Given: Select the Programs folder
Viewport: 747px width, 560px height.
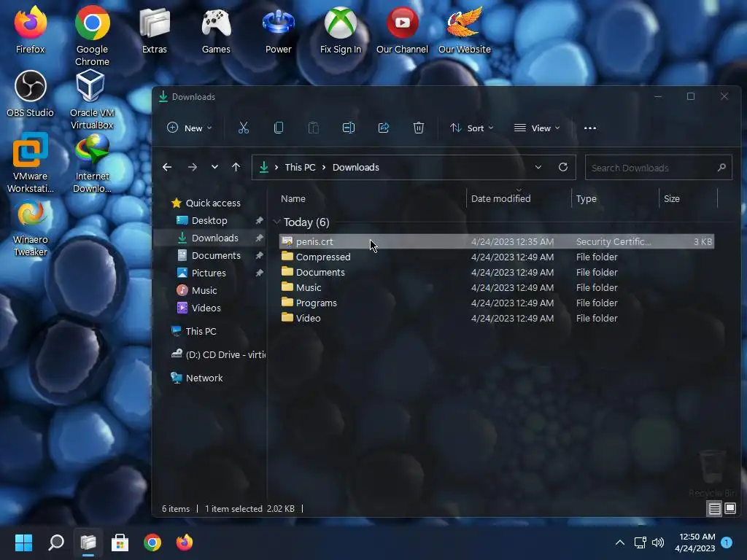Looking at the screenshot, I should 496,303.
